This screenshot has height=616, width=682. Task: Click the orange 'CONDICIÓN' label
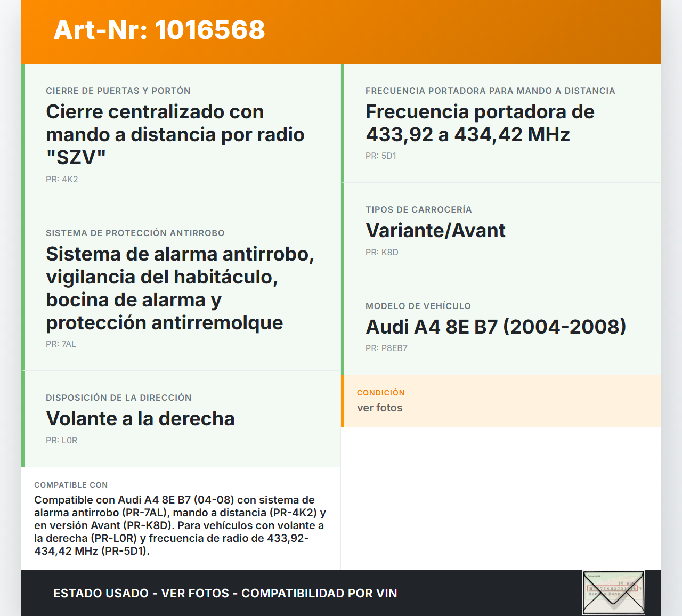click(381, 393)
